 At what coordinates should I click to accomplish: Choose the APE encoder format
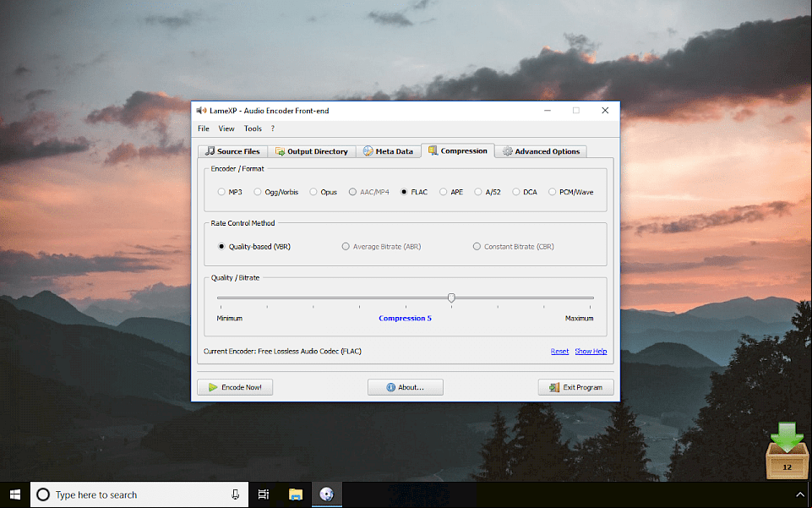pyautogui.click(x=451, y=192)
